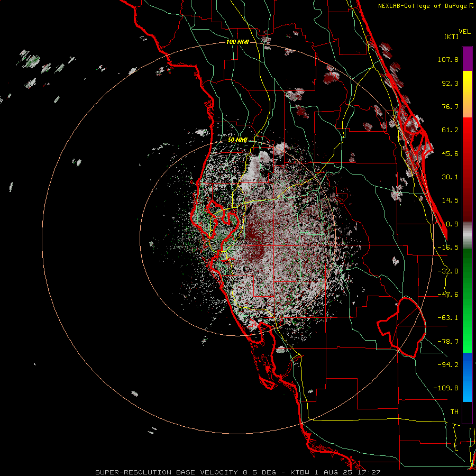The height and width of the screenshot is (476, 476).
Task: Click the -94.2 velocity scale value
Action: tap(448, 364)
